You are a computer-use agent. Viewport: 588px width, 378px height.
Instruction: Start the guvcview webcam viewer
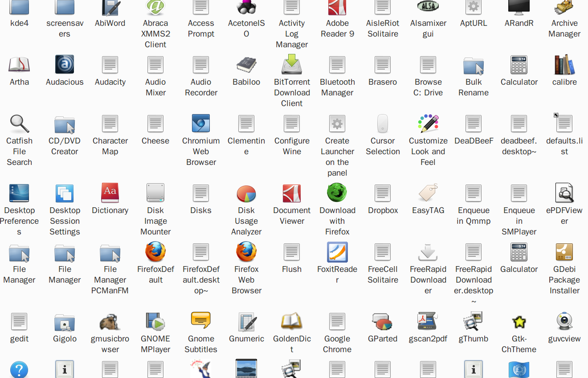pyautogui.click(x=564, y=320)
